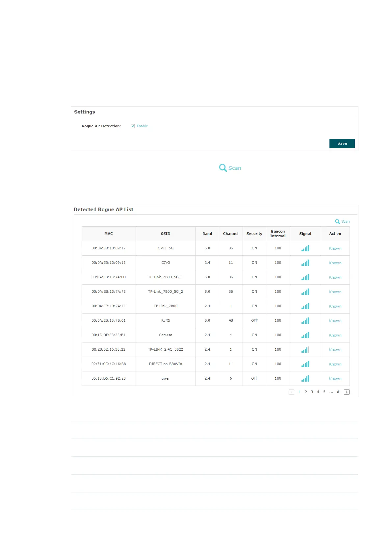The width and height of the screenshot is (392, 554).
Task: Click the Beacon Interval column header
Action: (x=278, y=234)
